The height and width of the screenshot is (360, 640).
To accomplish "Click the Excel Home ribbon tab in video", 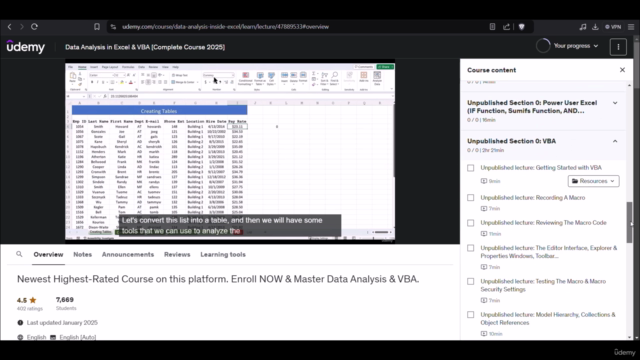I will (82, 67).
